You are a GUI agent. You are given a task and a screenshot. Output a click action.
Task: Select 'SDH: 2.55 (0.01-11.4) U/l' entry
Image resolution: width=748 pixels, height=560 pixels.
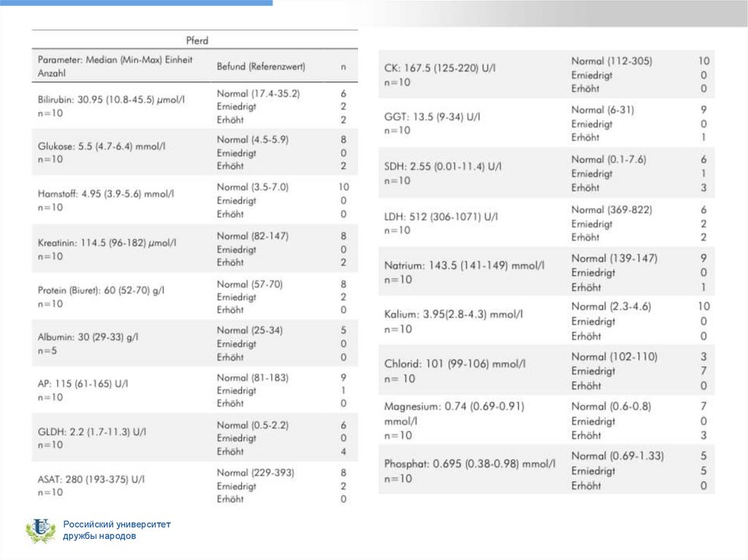pos(443,166)
